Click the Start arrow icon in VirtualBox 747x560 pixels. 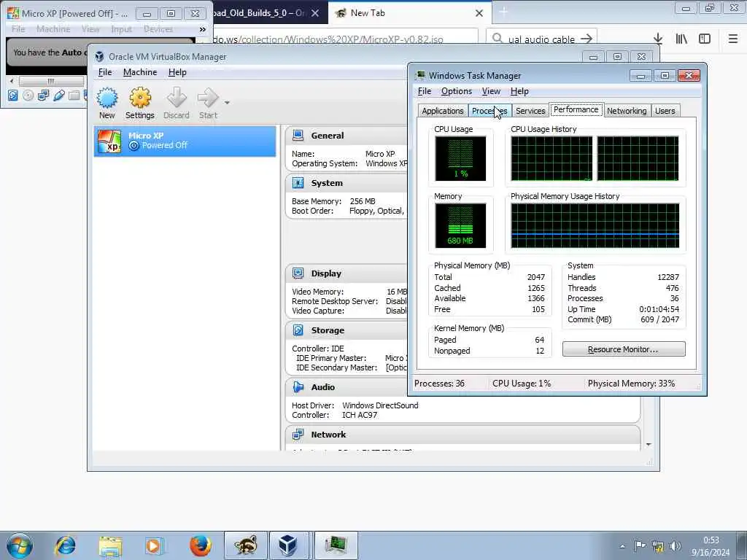click(208, 98)
